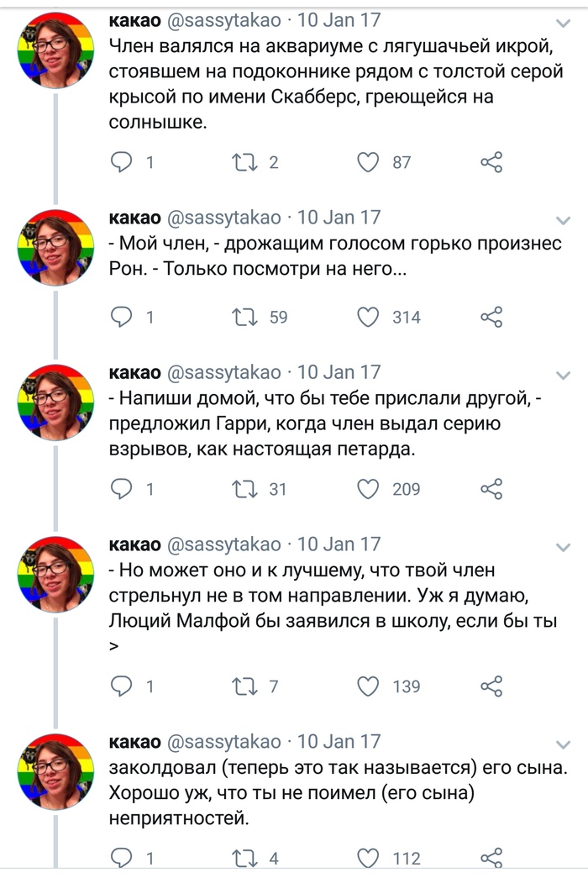Retweet the tweet with 31 retweets
This screenshot has width=588, height=878.
[x=244, y=488]
